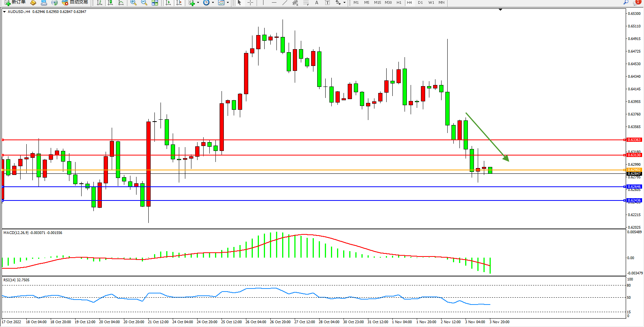
Task: Click the zoom out magnifier icon
Action: click(144, 3)
